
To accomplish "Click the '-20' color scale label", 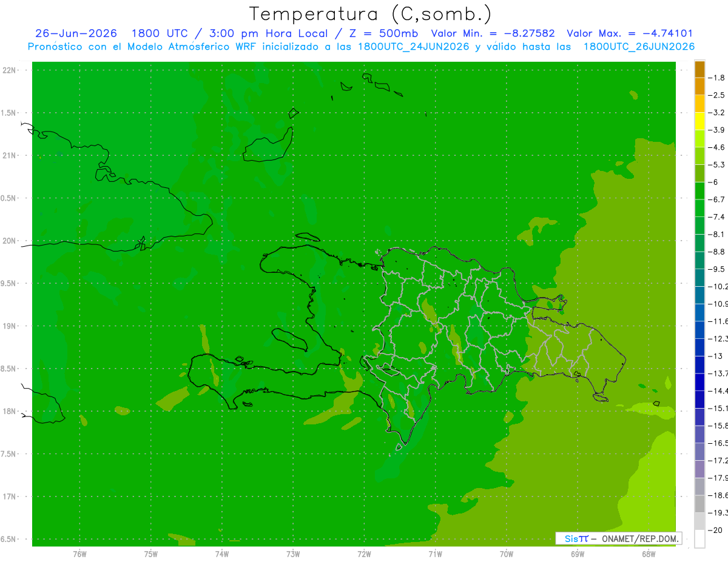I will pos(715,530).
